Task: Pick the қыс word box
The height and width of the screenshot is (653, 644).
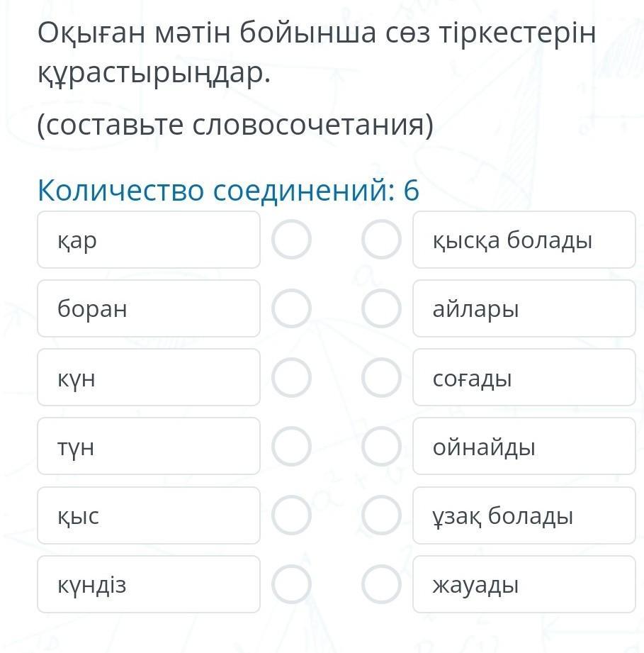Action: tap(149, 515)
